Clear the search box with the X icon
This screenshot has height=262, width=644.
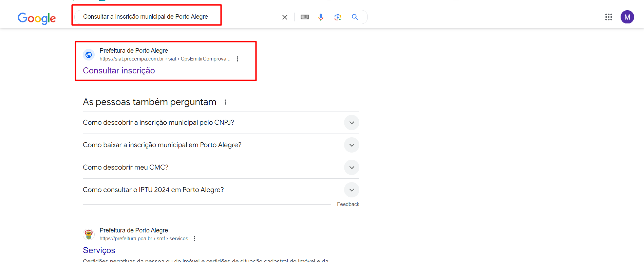click(285, 17)
